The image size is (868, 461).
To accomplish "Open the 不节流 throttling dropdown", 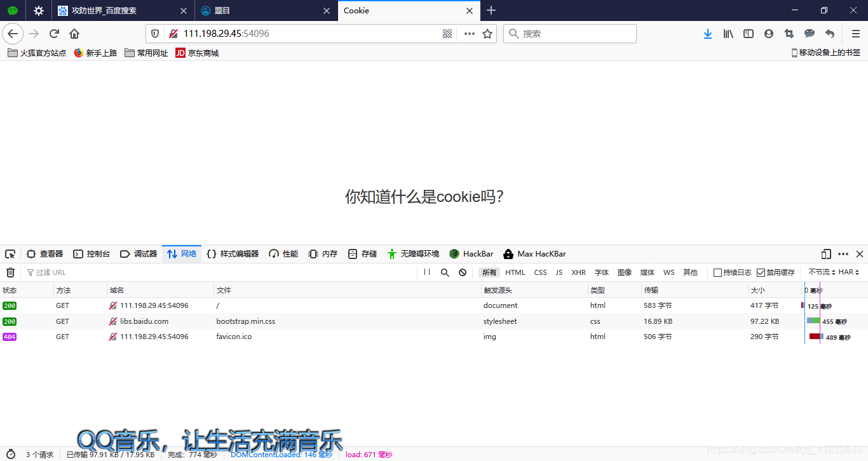I will [x=822, y=272].
